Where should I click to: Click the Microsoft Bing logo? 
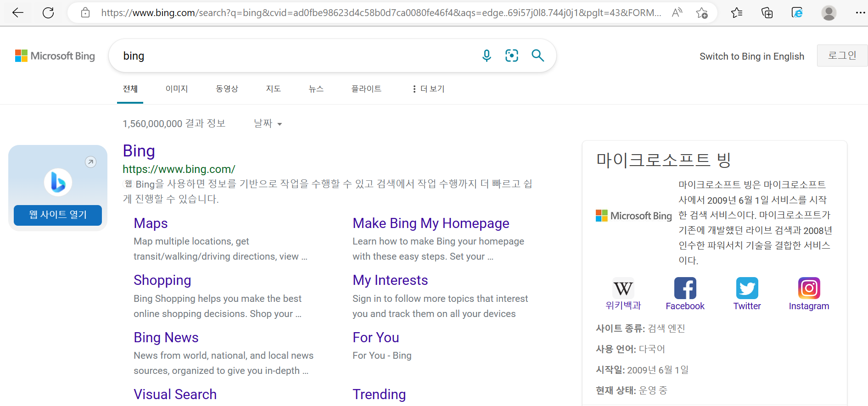tap(55, 56)
